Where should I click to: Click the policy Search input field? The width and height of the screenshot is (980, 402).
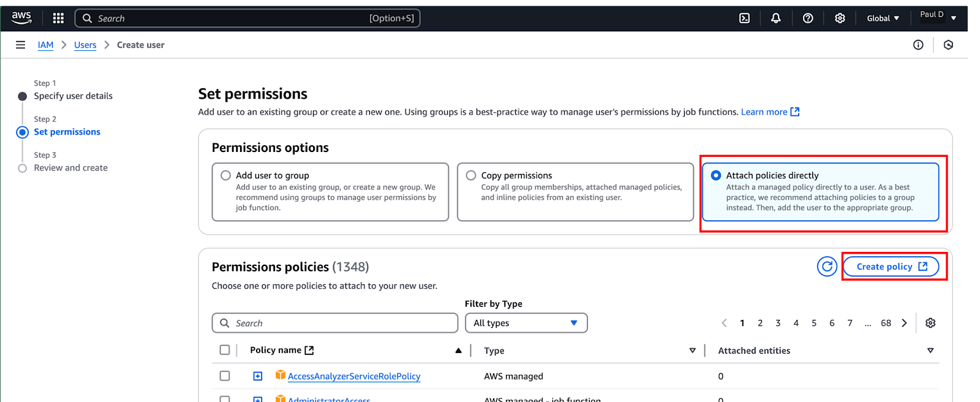click(335, 323)
